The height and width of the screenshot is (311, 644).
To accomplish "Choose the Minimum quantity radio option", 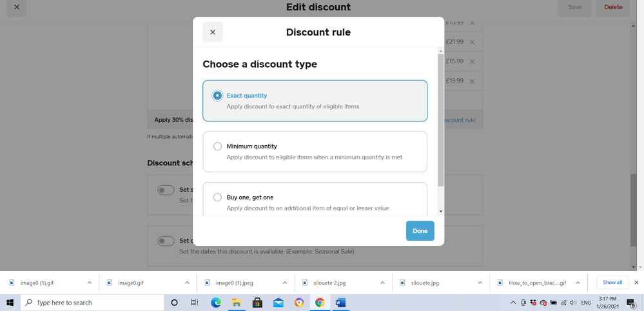I will coord(218,146).
